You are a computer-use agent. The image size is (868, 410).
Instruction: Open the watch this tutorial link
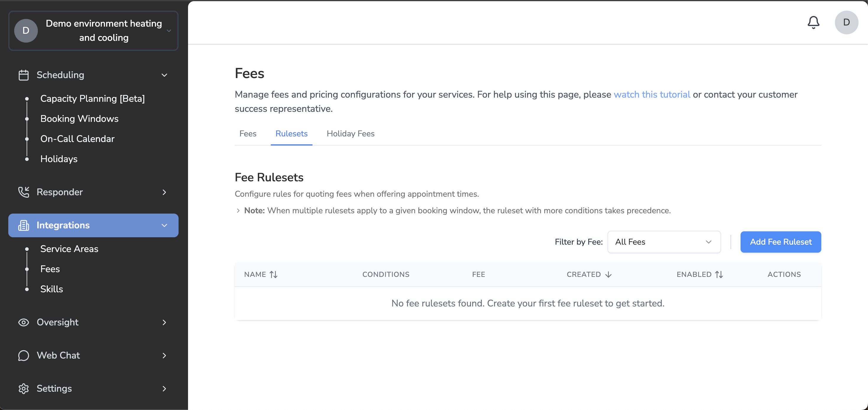651,94
